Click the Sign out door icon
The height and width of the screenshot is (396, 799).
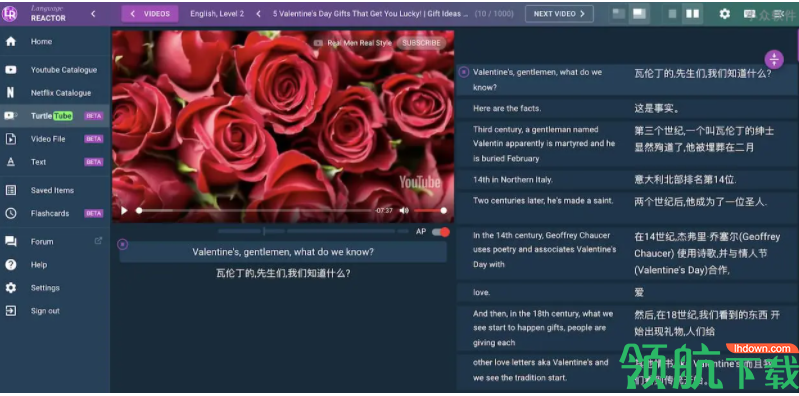click(x=11, y=311)
